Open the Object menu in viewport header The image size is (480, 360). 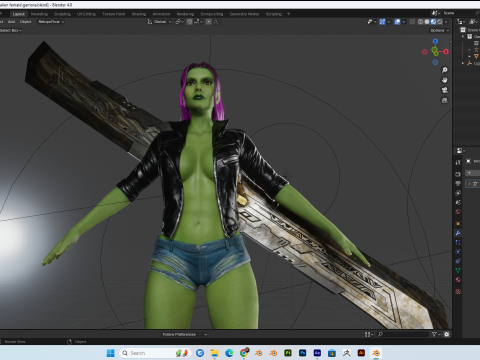(25, 22)
